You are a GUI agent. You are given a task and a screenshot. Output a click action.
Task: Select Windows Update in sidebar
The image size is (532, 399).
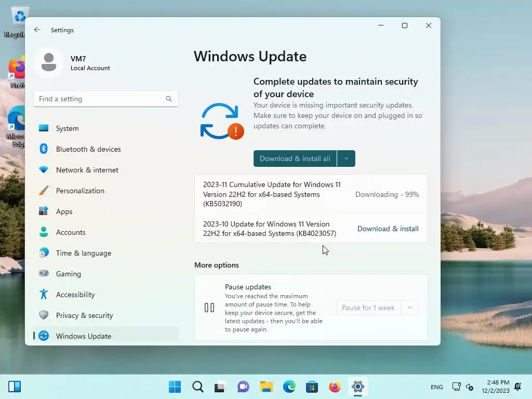click(106, 336)
